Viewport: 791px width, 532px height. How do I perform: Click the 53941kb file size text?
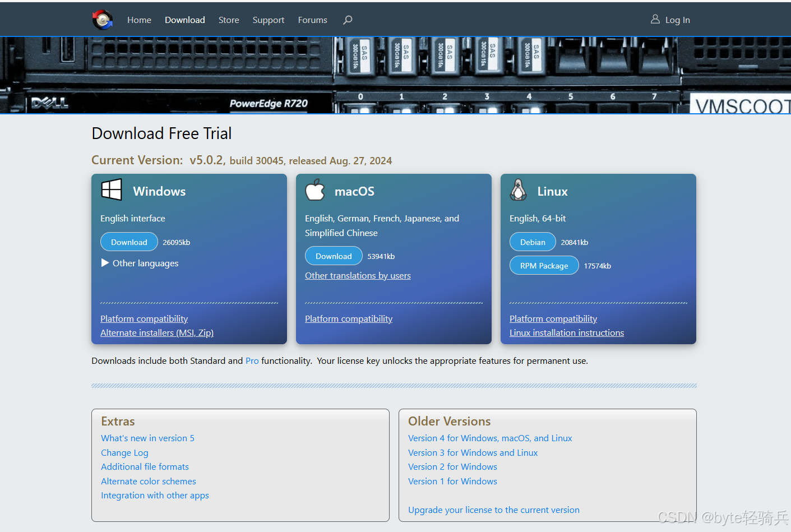pyautogui.click(x=381, y=257)
